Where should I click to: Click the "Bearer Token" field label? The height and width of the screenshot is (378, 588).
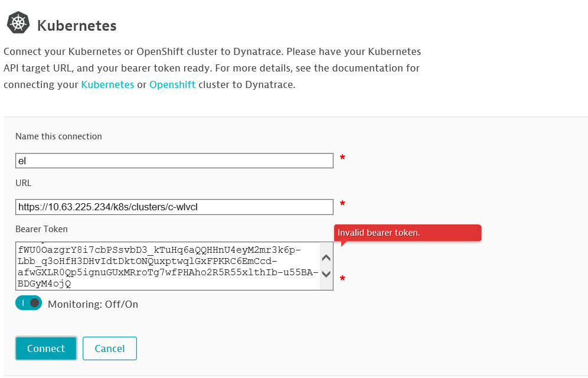41,229
